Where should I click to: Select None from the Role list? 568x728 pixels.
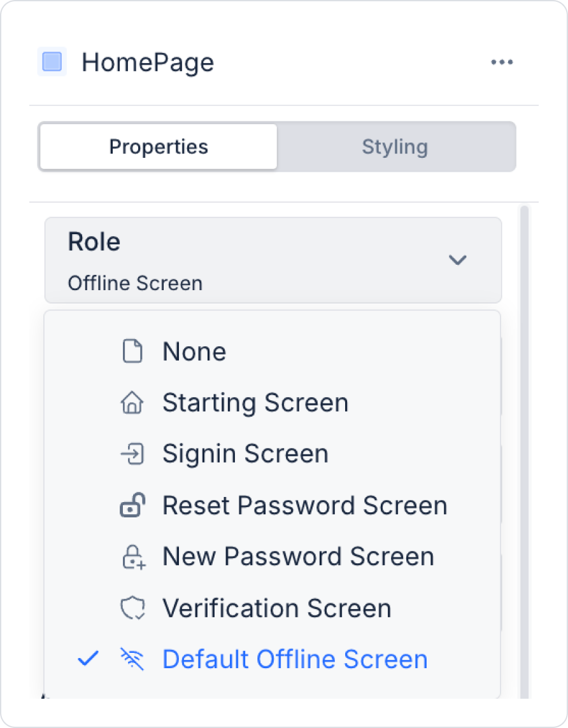click(x=194, y=351)
